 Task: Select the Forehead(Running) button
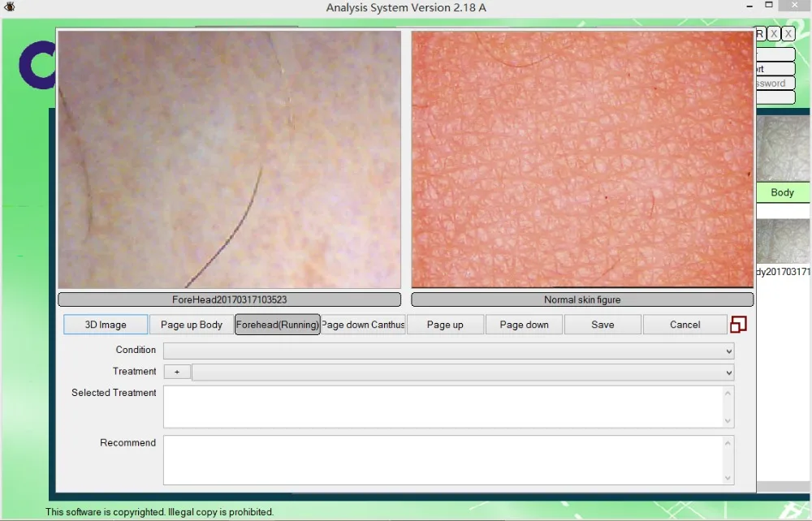[x=278, y=325]
